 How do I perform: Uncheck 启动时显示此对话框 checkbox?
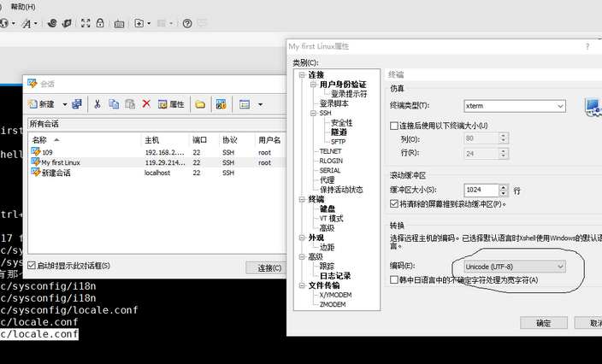pos(32,265)
